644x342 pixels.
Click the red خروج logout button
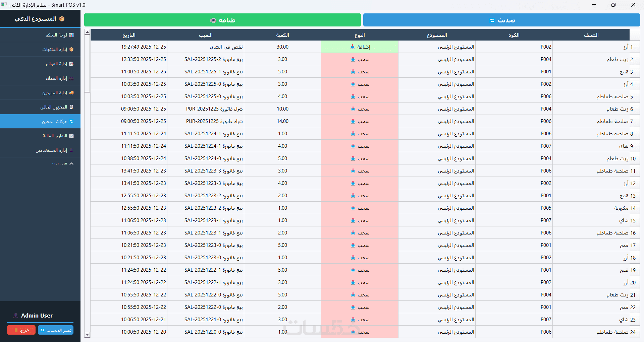[x=21, y=330]
